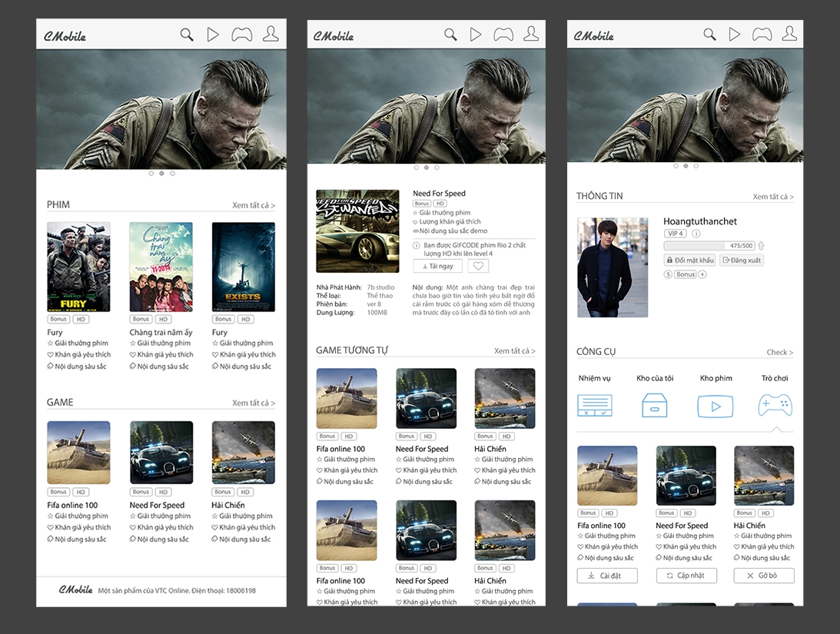
Task: Open the Need For Speed Most Wanted cover image
Action: (x=357, y=231)
